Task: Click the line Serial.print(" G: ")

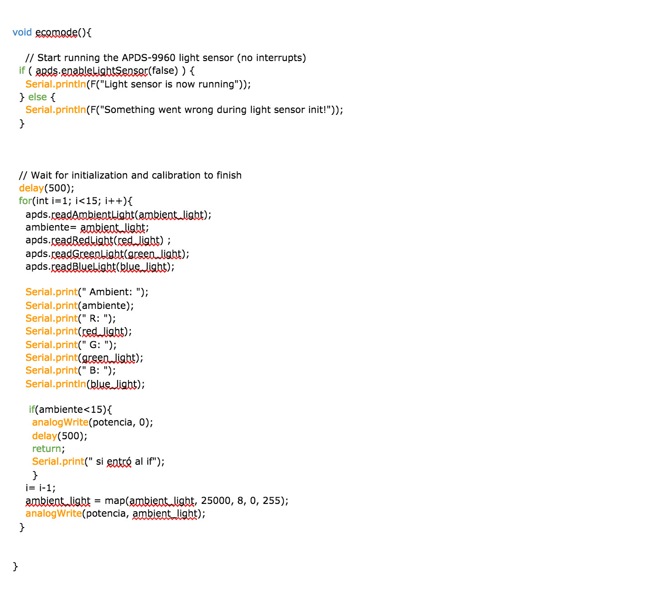Action: point(71,345)
